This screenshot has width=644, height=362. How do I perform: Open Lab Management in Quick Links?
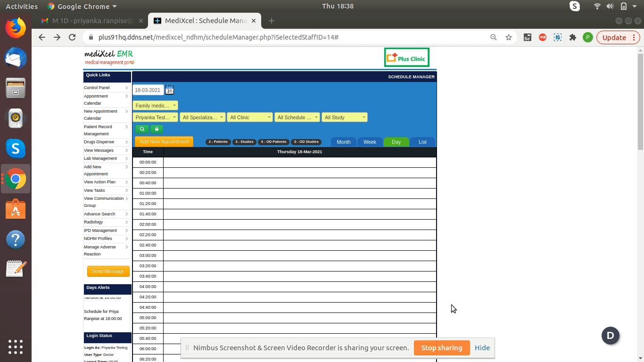point(101,158)
